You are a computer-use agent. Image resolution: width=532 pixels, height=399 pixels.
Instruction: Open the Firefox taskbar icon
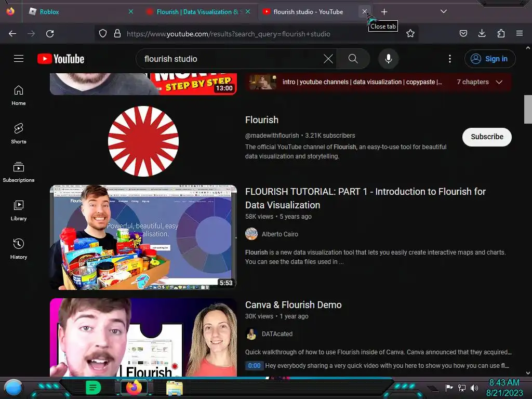coord(134,388)
